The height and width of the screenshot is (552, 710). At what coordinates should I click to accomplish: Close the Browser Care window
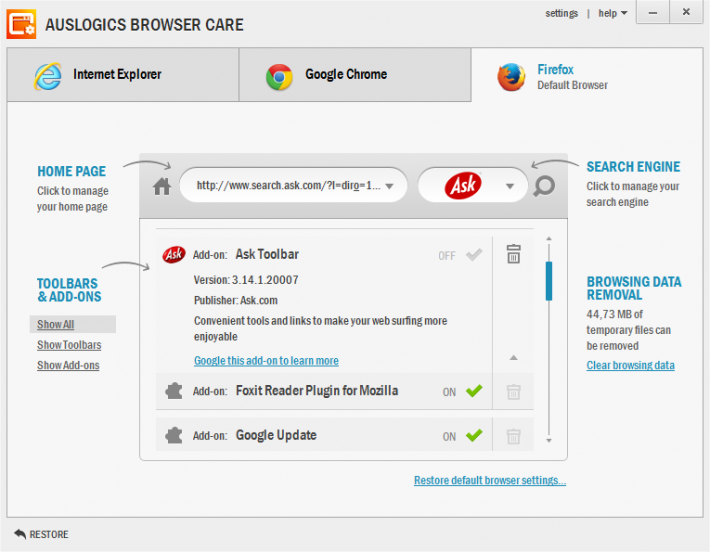[686, 12]
